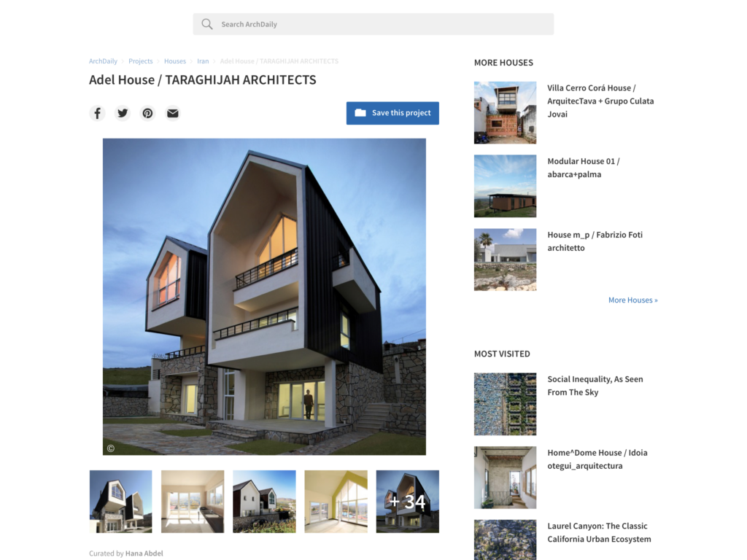Click the search magnifier icon
Viewport: 747px width, 560px height.
[207, 24]
